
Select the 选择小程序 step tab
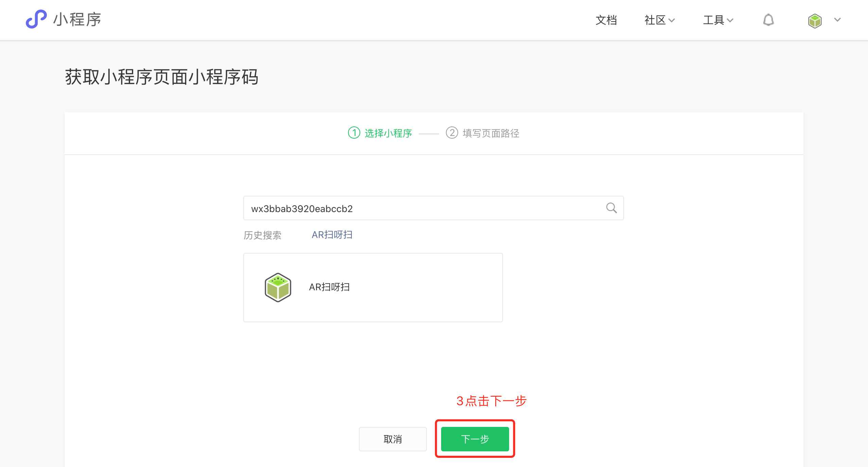[x=388, y=133]
